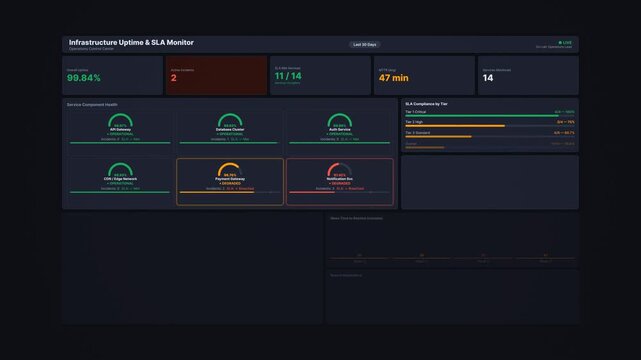641x360 pixels.
Task: Select the CDN / Edge Network name label
Action: click(x=120, y=179)
